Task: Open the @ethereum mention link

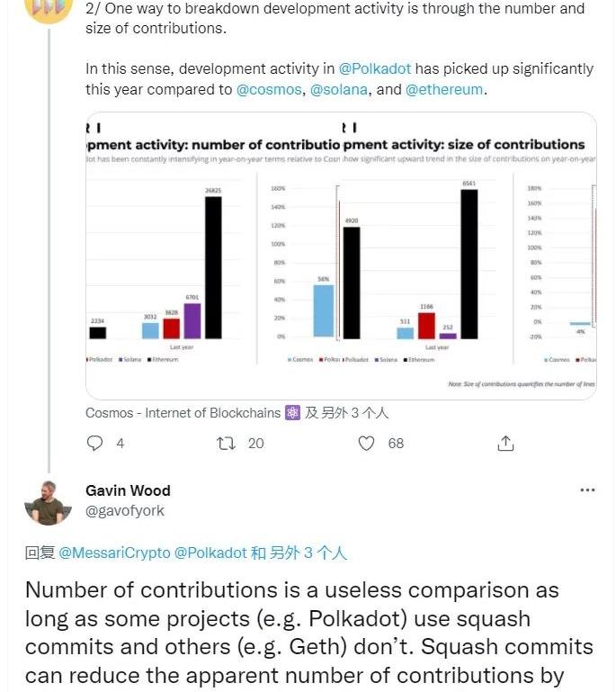Action: [x=444, y=90]
